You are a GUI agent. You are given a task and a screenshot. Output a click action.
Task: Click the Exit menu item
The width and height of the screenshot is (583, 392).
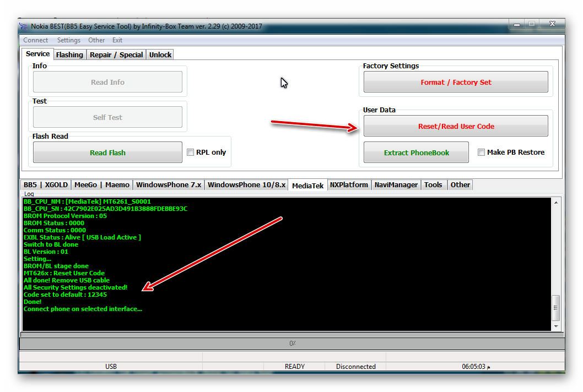click(x=117, y=40)
